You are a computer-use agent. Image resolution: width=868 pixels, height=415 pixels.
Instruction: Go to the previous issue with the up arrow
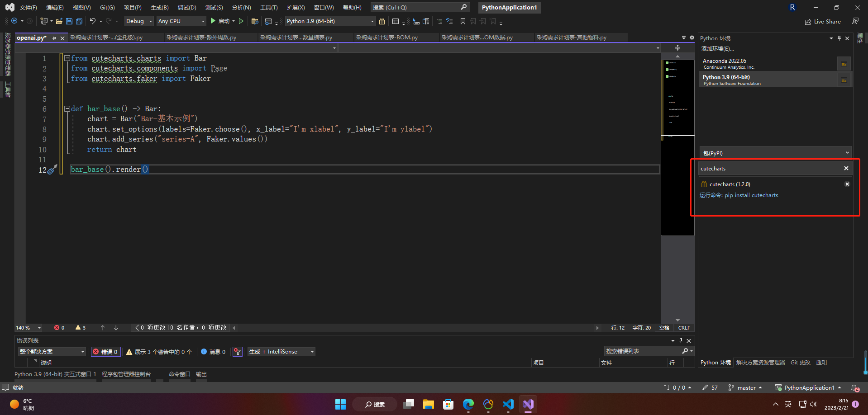point(103,328)
